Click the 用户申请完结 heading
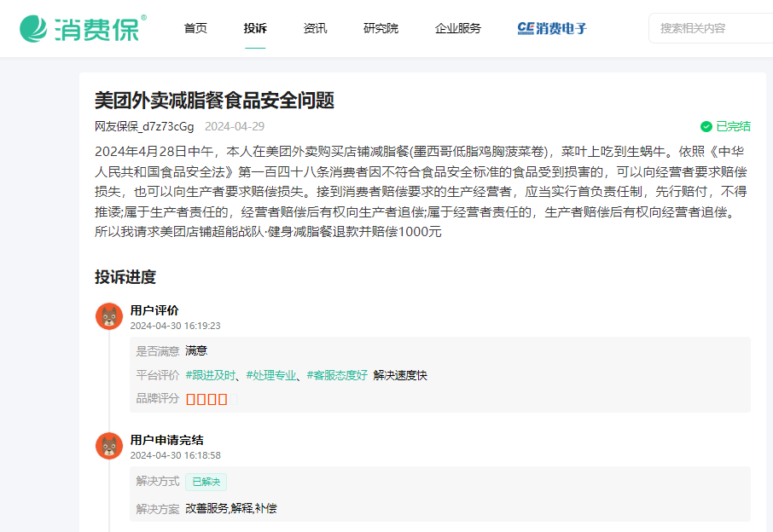Viewport: 773px width, 532px height. pyautogui.click(x=166, y=440)
